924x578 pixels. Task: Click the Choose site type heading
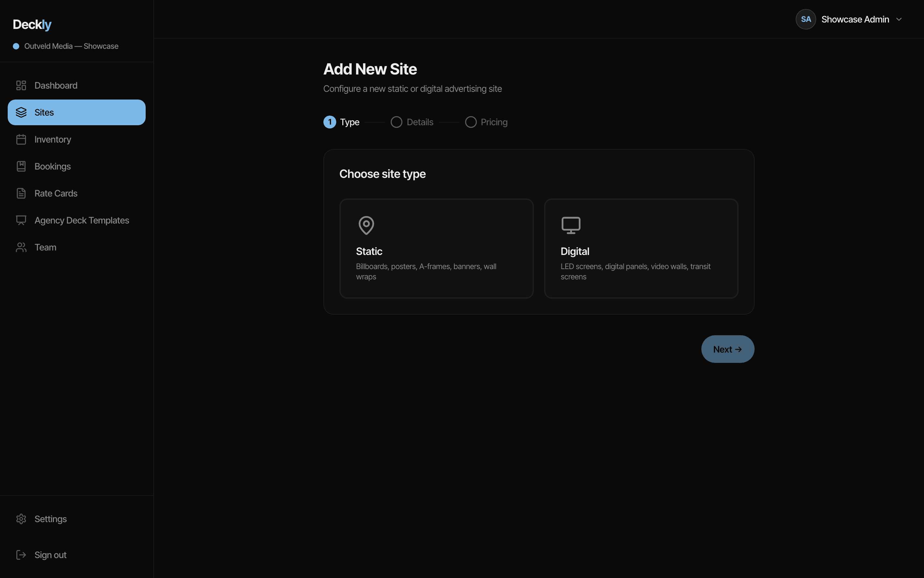tap(382, 174)
